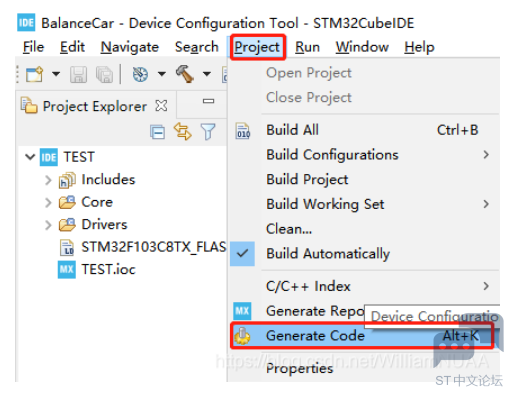512x396 pixels.
Task: Open dropdown arrow beside the hammer icon
Action: pyautogui.click(x=207, y=74)
